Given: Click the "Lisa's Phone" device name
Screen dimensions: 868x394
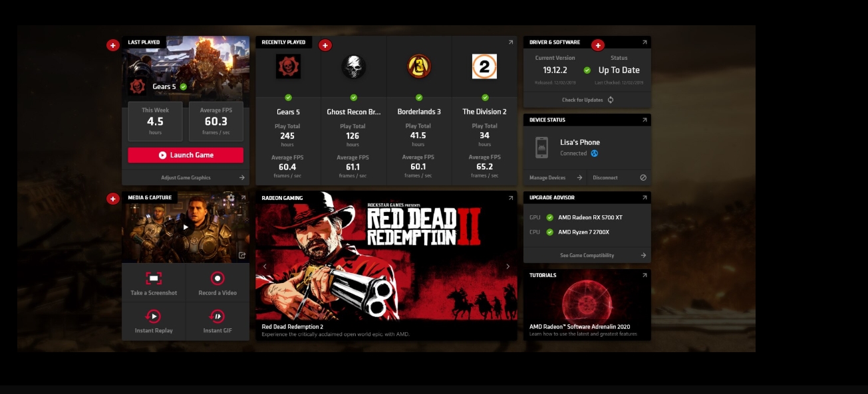Looking at the screenshot, I should pos(580,142).
